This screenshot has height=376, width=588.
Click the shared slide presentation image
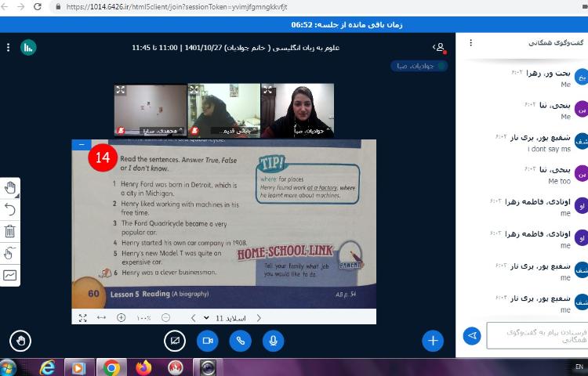tap(224, 224)
